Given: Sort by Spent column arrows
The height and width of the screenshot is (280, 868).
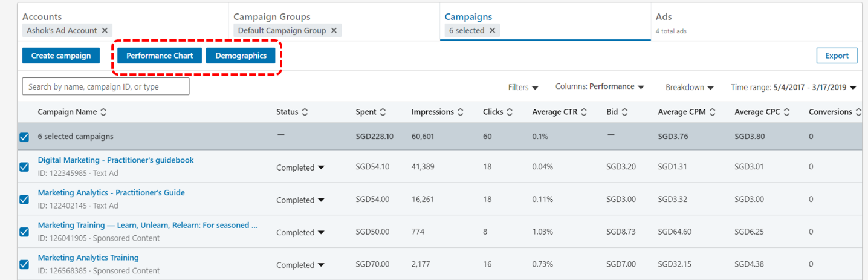Looking at the screenshot, I should pyautogui.click(x=383, y=112).
